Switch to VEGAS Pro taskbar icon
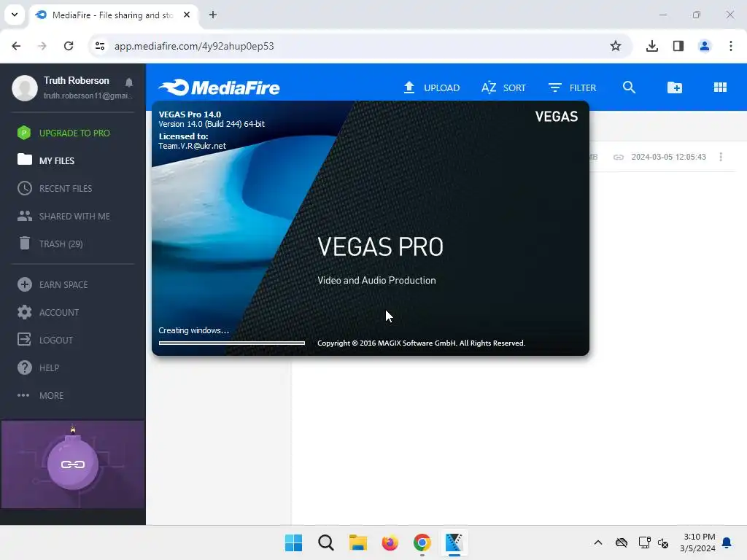747x560 pixels. pyautogui.click(x=454, y=542)
